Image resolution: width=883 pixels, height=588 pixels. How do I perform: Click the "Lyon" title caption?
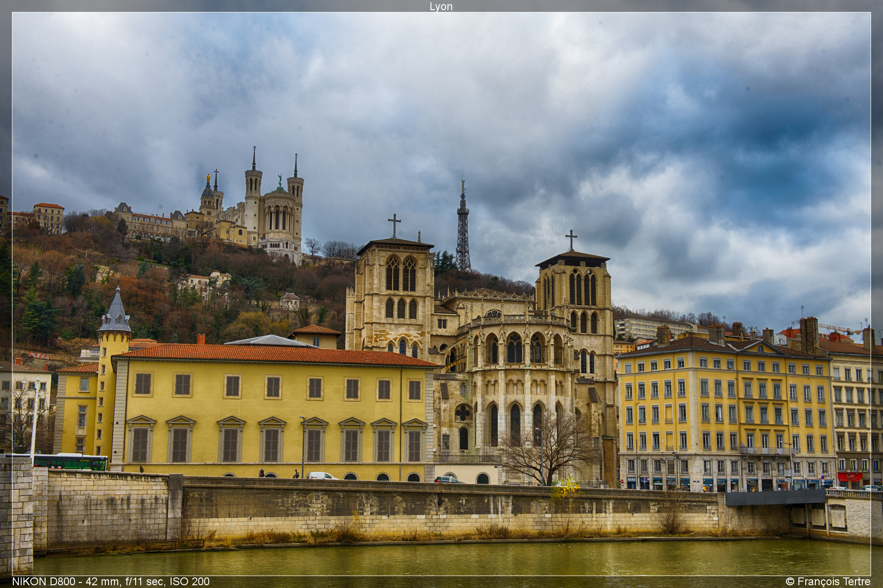coord(441,6)
